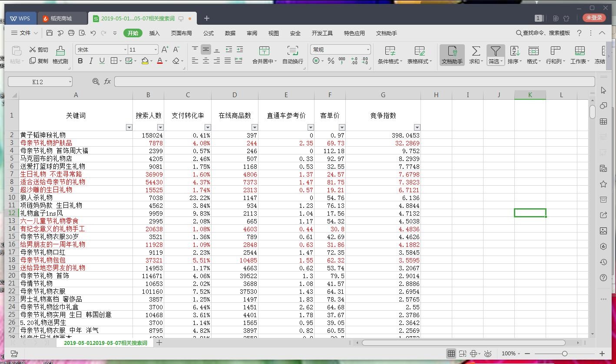Click the Copy (复制) button
Image resolution: width=616 pixels, height=364 pixels.
(39, 61)
